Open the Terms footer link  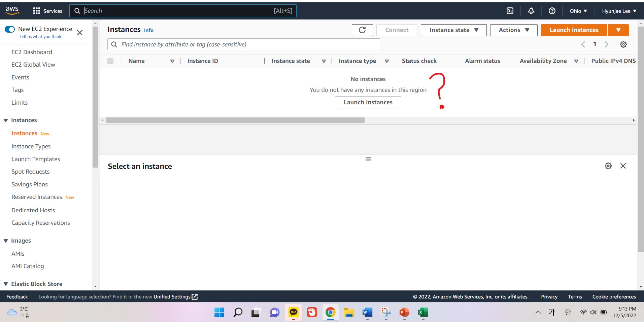click(x=575, y=297)
